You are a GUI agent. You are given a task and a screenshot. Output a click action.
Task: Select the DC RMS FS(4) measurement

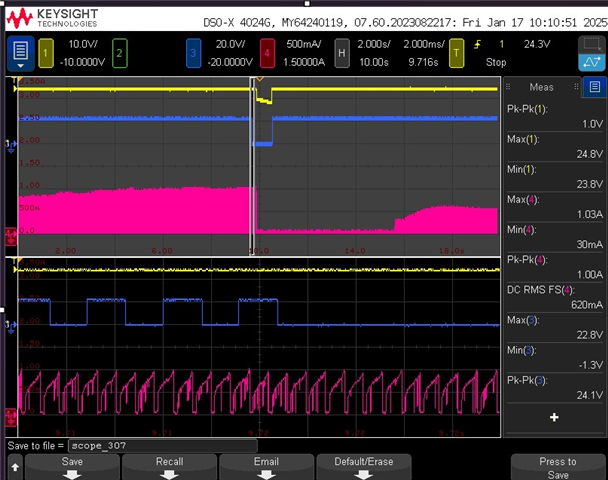pyautogui.click(x=554, y=297)
